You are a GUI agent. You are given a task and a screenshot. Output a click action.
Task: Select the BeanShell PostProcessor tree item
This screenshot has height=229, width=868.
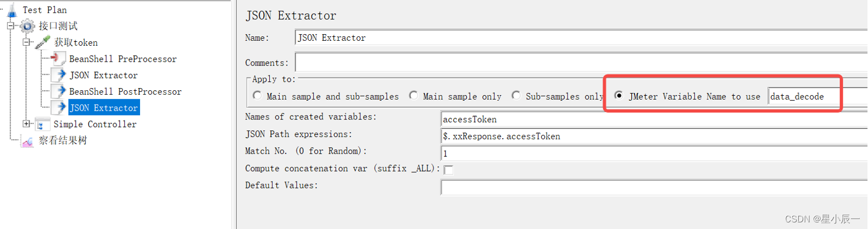tap(125, 91)
